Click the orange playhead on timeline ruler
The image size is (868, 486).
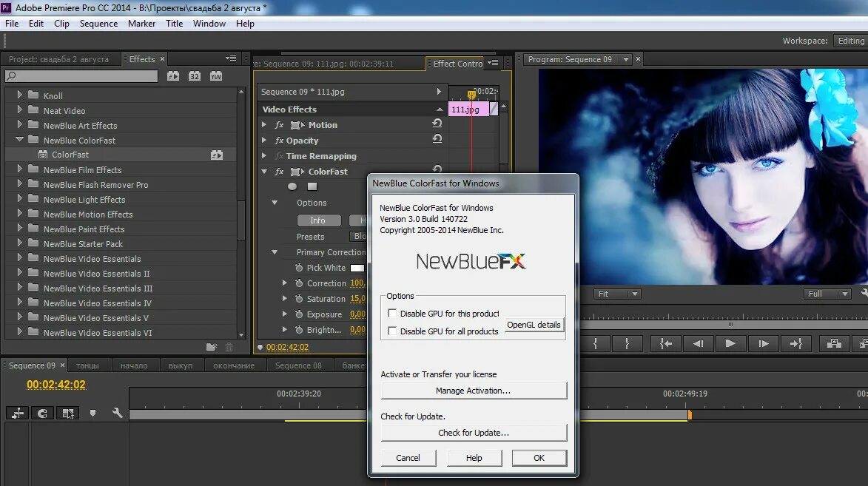click(x=689, y=414)
